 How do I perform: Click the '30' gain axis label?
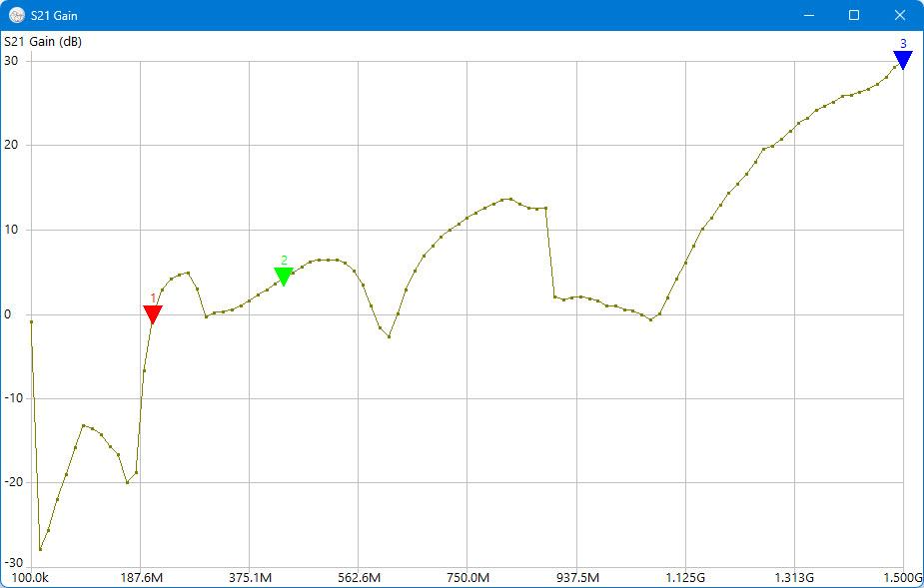click(11, 61)
